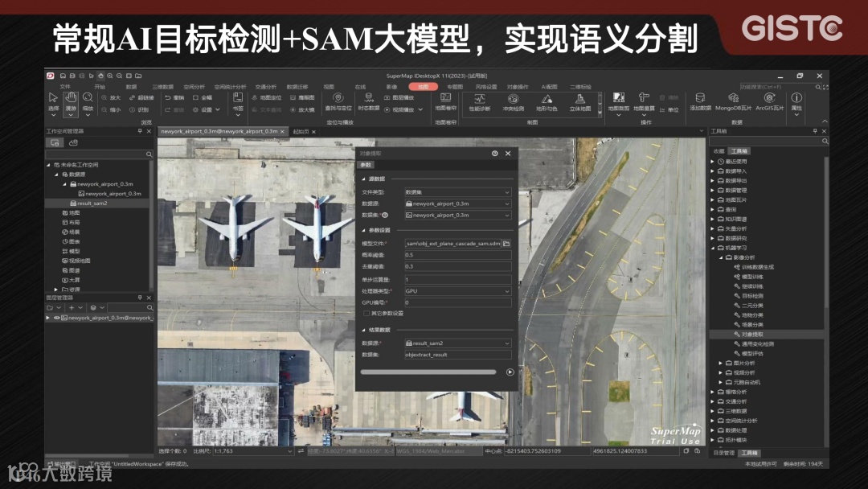Select result_sam2 datasource in workspace tree
868x489 pixels.
click(92, 203)
